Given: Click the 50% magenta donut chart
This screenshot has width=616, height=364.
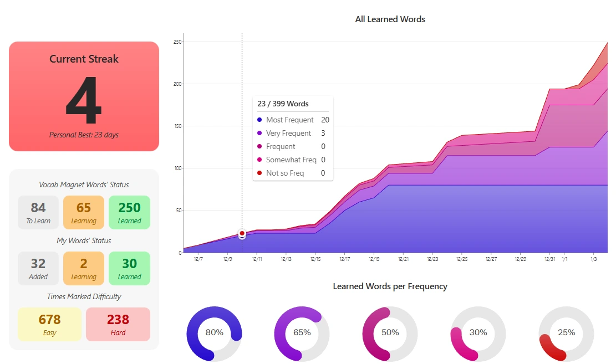Looking at the screenshot, I should (x=390, y=333).
